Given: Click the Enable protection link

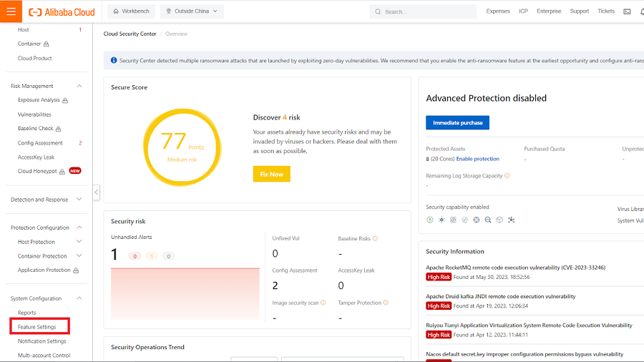Looking at the screenshot, I should 477,159.
